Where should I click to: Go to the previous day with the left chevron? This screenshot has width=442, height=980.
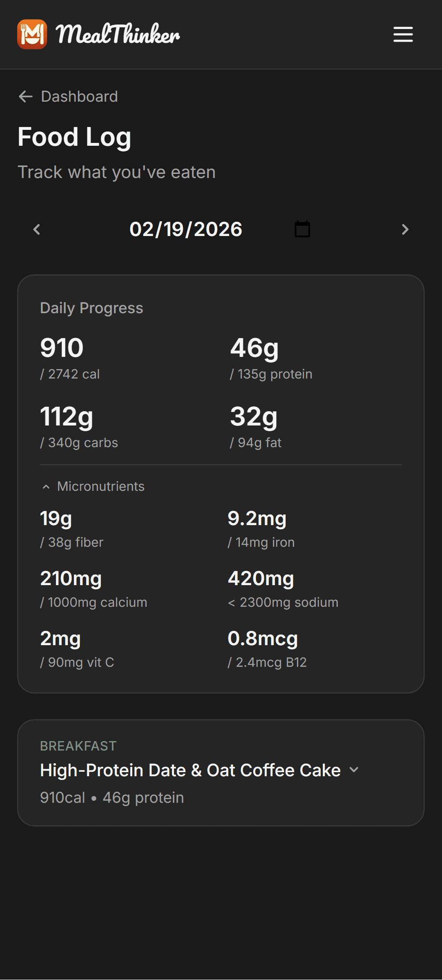click(36, 229)
